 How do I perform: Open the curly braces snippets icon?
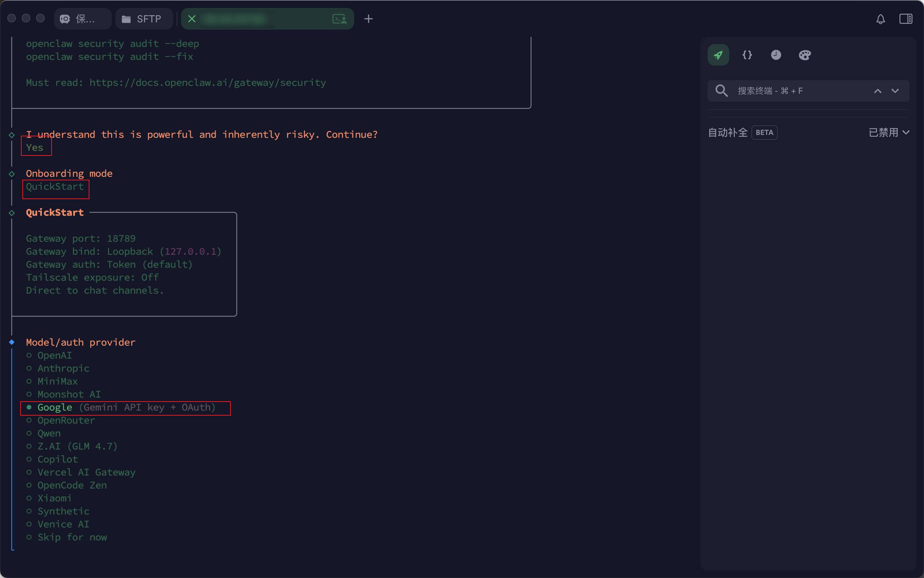pos(747,55)
